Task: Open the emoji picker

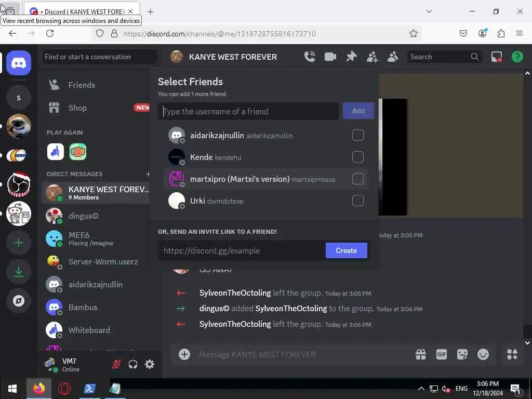Action: click(x=483, y=354)
